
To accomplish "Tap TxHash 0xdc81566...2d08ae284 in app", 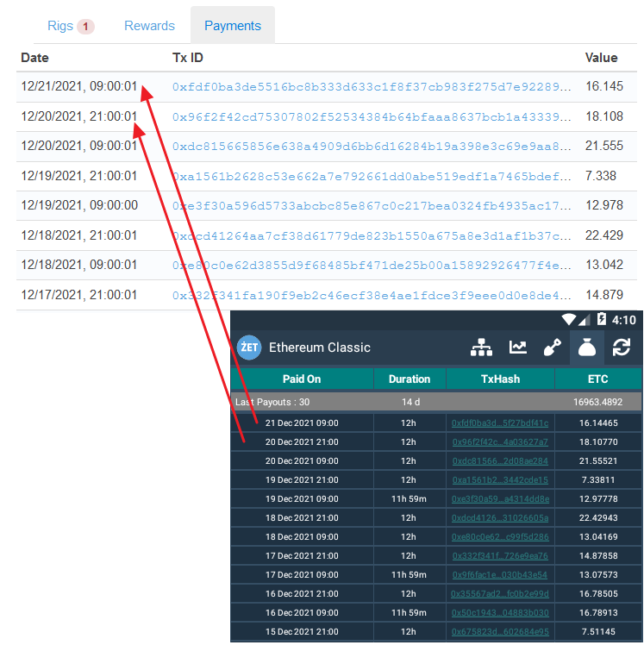I will click(x=500, y=460).
